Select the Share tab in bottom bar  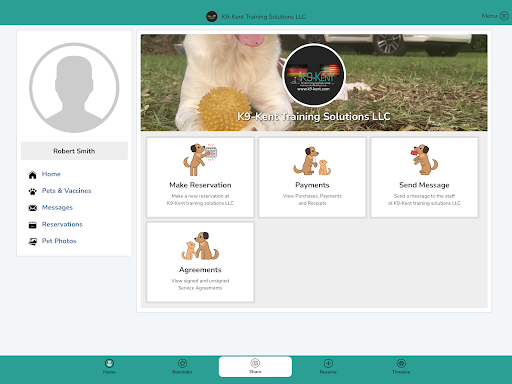(x=255, y=367)
